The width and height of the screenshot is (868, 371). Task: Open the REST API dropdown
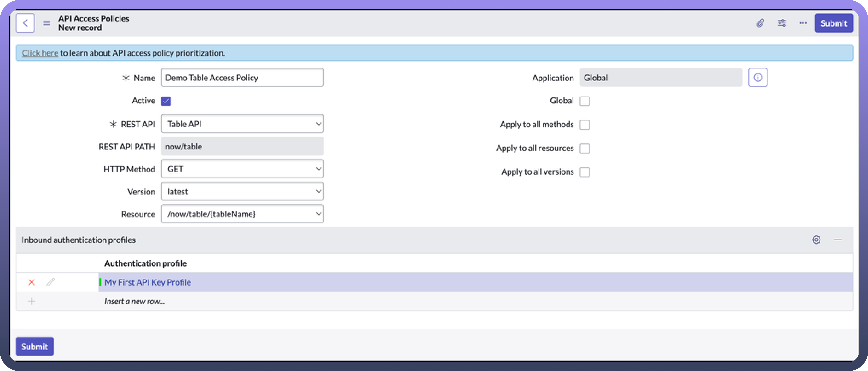(x=242, y=124)
